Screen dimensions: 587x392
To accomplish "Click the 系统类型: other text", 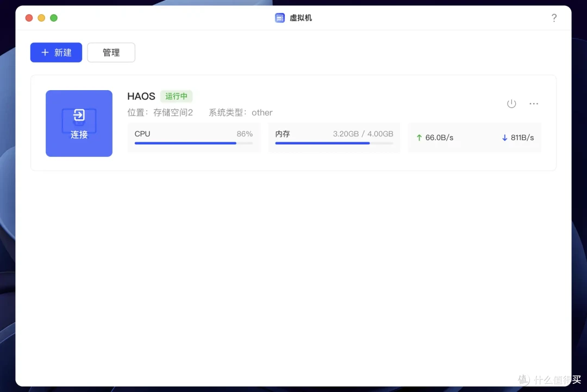I will (x=240, y=112).
